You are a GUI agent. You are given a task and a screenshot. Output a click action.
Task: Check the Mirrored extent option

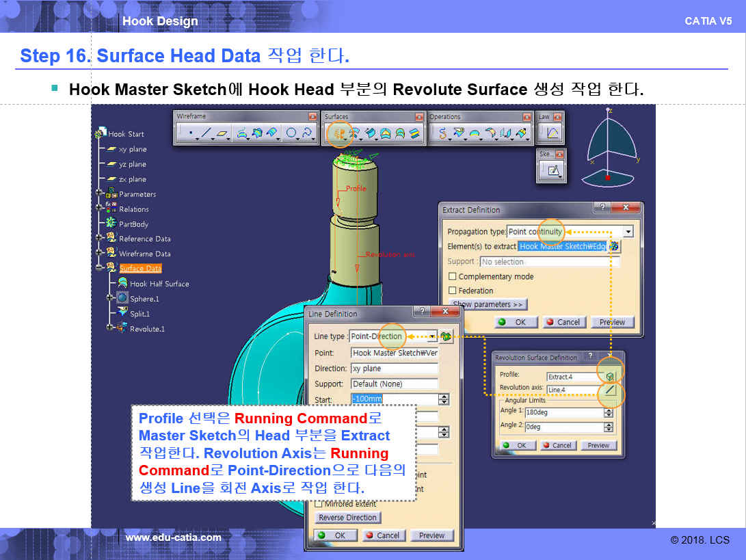pyautogui.click(x=319, y=504)
